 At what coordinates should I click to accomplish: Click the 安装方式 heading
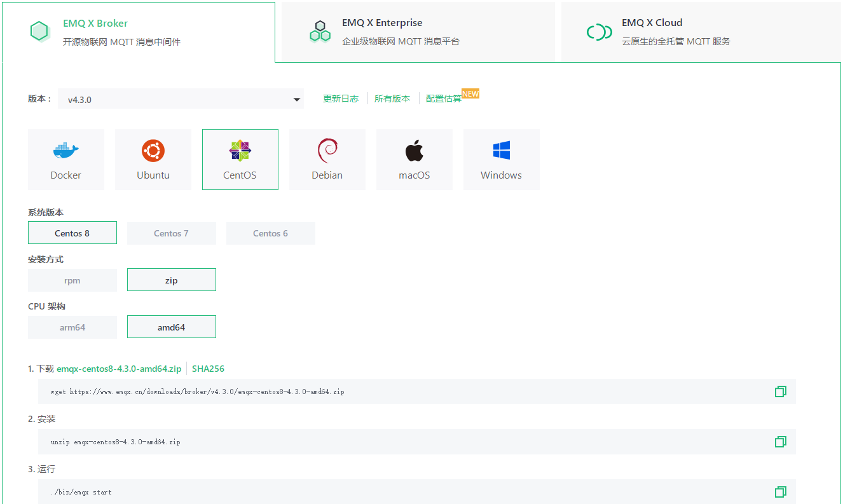(46, 259)
